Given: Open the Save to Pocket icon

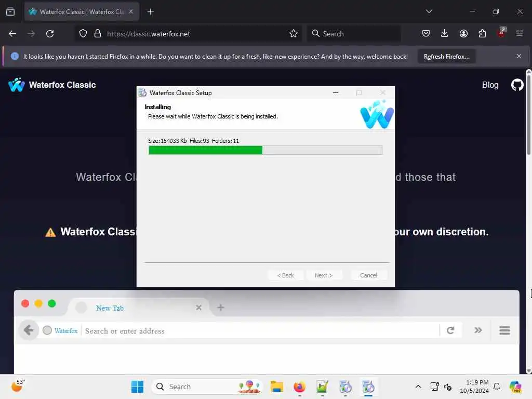Looking at the screenshot, I should click(426, 33).
